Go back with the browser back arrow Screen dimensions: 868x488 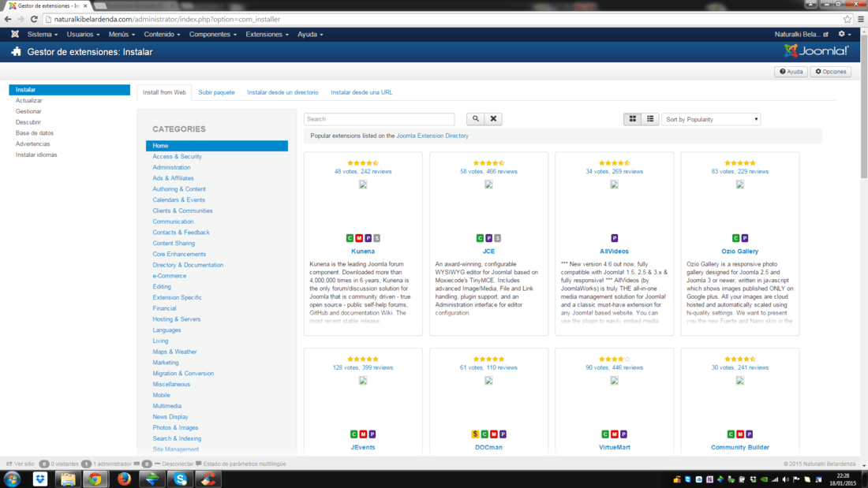pyautogui.click(x=8, y=20)
